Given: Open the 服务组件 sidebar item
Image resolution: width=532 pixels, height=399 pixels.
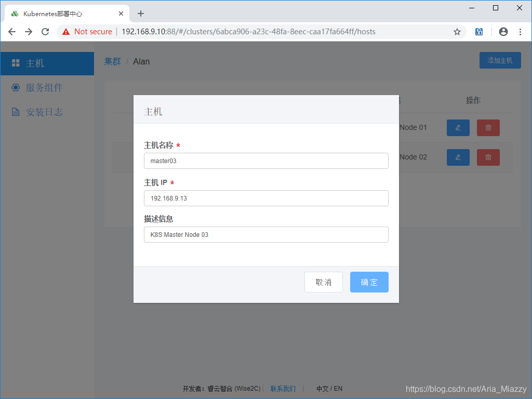Looking at the screenshot, I should coord(47,87).
